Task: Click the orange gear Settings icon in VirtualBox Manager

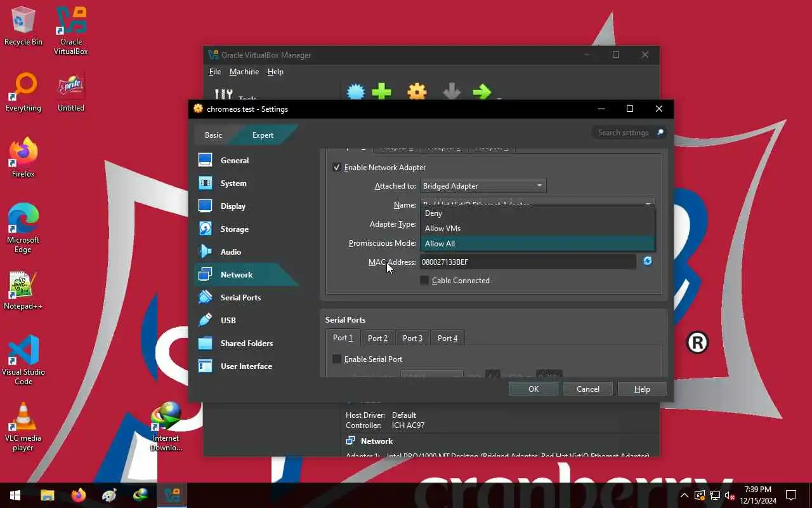Action: click(x=417, y=93)
